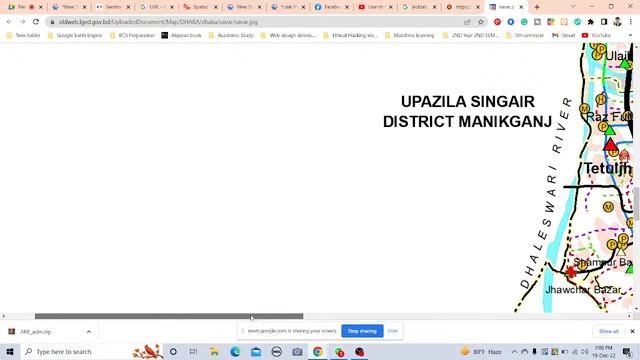Open the downloaded ARF_adm.zip file
This screenshot has width=640, height=360.
36,332
